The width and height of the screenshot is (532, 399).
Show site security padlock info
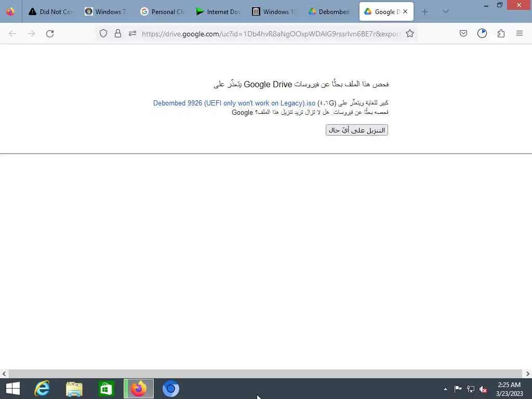(118, 33)
